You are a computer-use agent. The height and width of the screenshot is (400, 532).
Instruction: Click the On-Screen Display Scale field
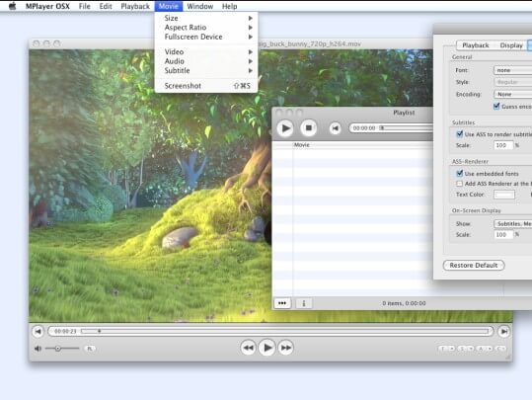[503, 235]
